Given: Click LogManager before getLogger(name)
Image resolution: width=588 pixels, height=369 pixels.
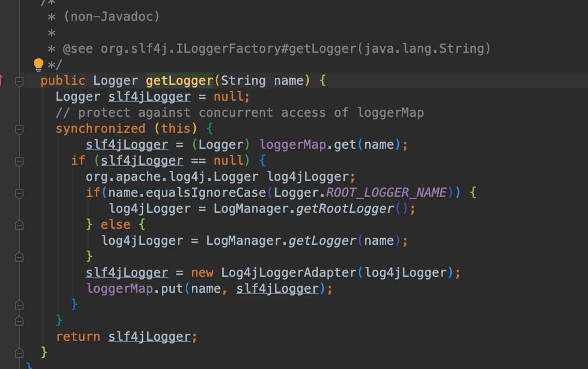Looking at the screenshot, I should coord(243,241).
